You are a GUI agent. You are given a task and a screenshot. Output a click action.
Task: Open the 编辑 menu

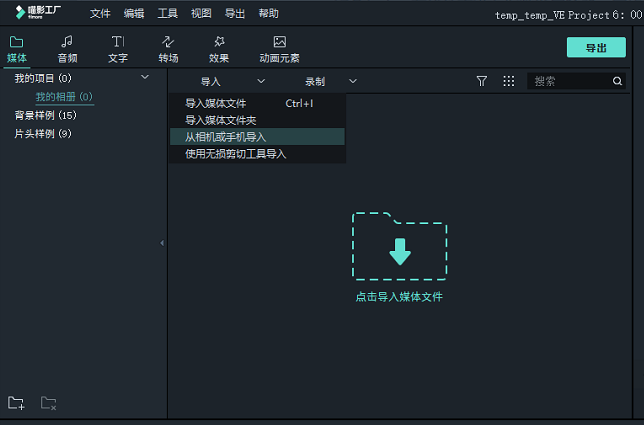134,14
